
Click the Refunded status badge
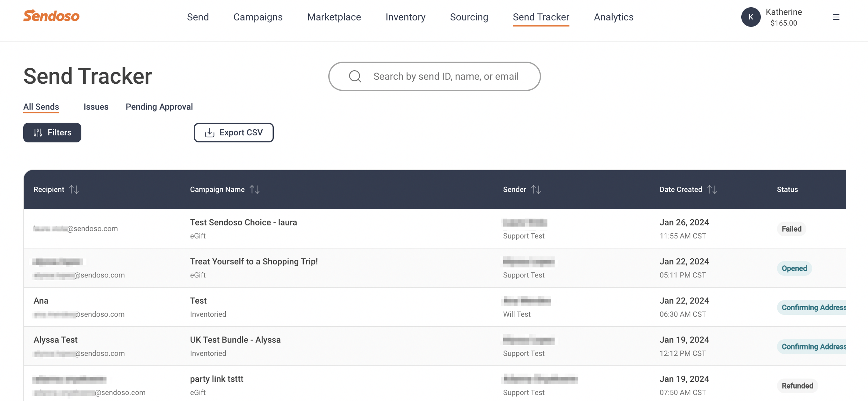coord(797,385)
